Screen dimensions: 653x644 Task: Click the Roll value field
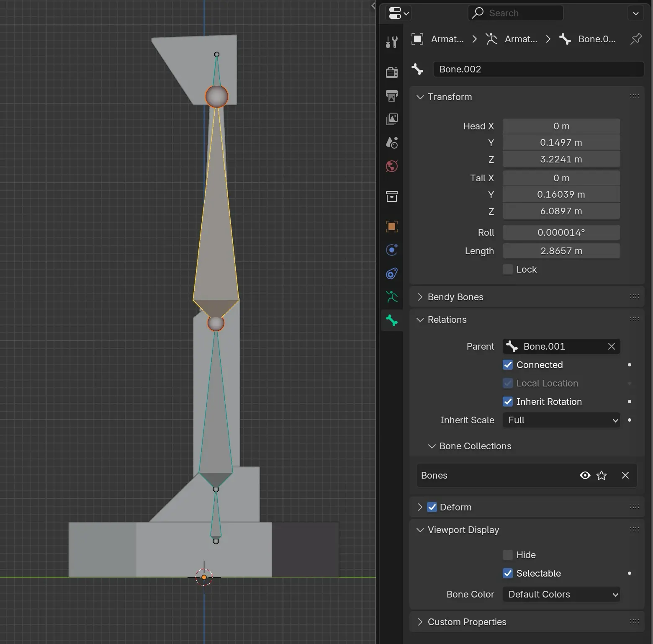[561, 232]
